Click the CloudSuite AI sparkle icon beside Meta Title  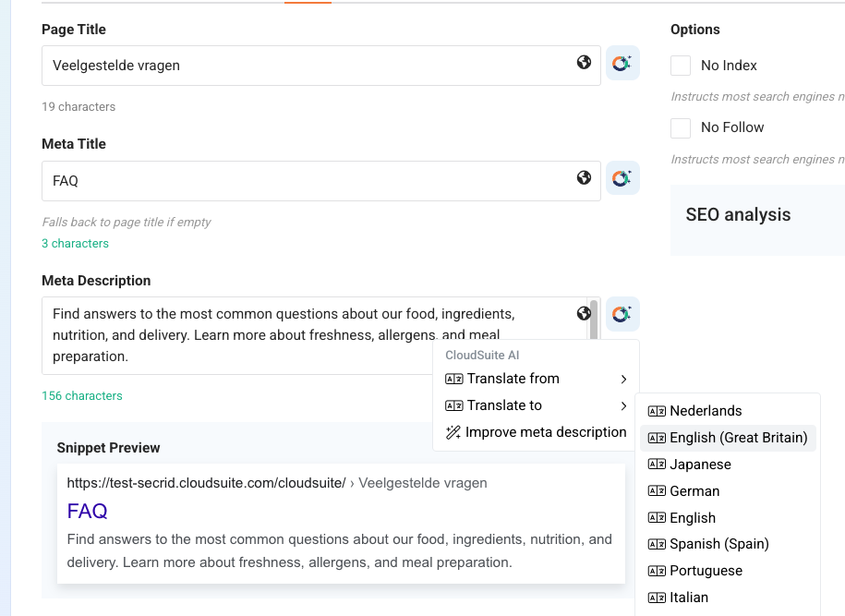pyautogui.click(x=622, y=177)
